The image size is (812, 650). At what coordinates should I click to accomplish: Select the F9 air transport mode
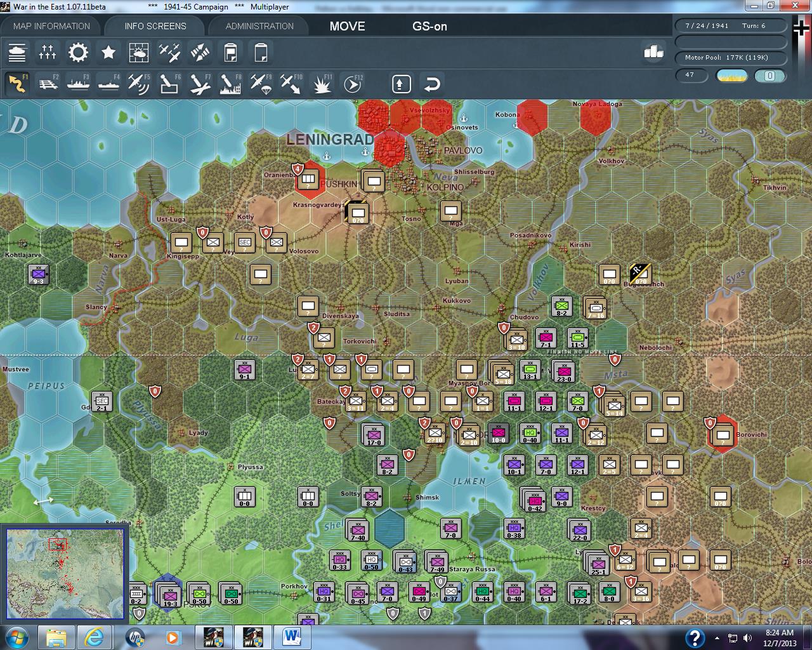(x=261, y=84)
